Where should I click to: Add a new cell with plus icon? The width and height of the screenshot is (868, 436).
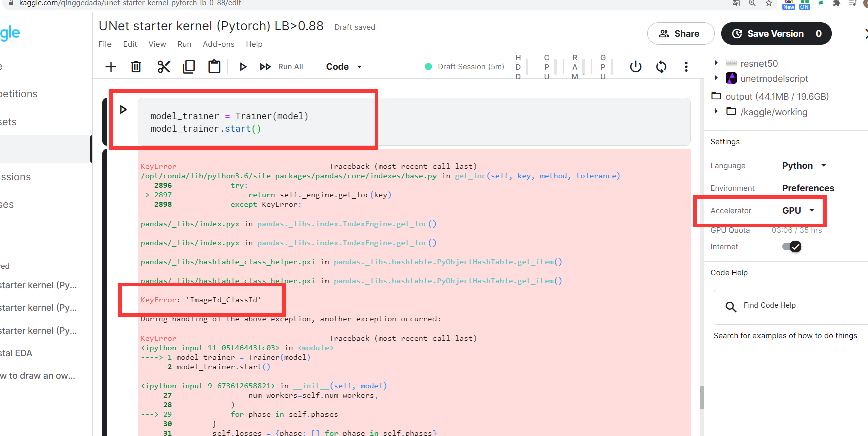coord(111,67)
